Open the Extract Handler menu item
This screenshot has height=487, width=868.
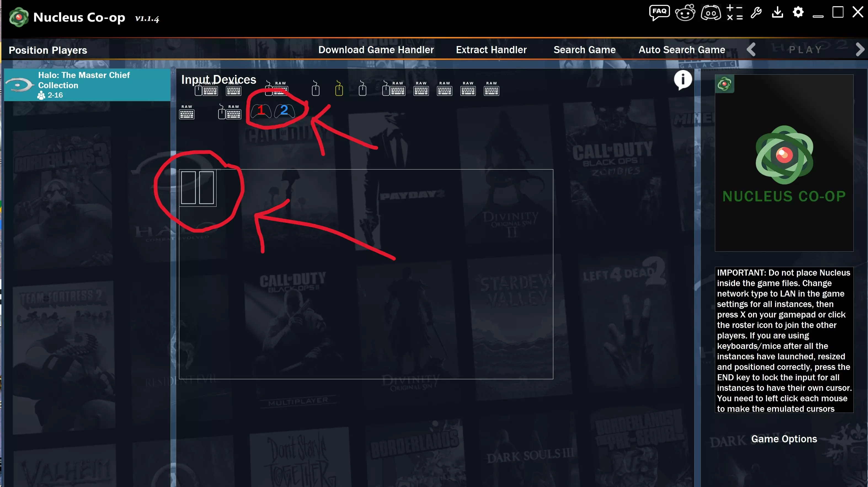pos(491,50)
